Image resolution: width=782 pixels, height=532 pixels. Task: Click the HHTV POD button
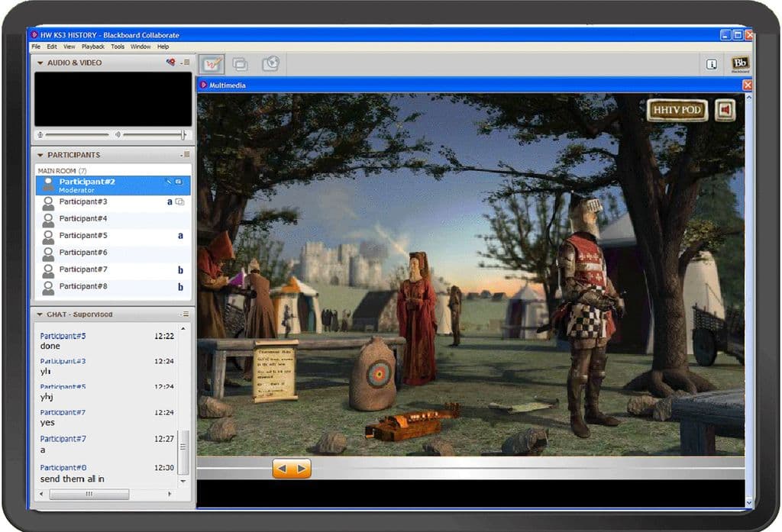click(x=677, y=110)
